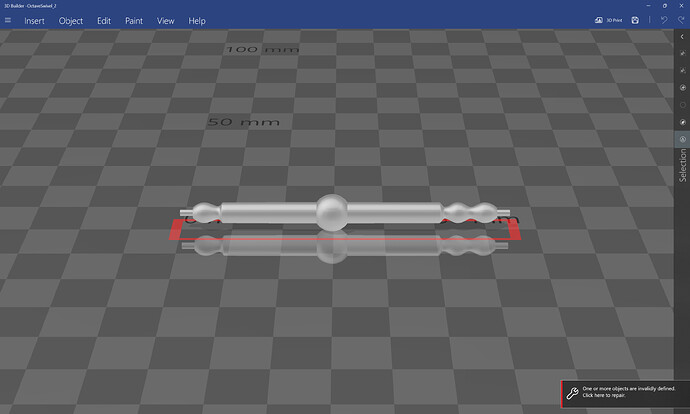The height and width of the screenshot is (414, 690).
Task: Click the center view arrow icon
Action: pyautogui.click(x=683, y=88)
